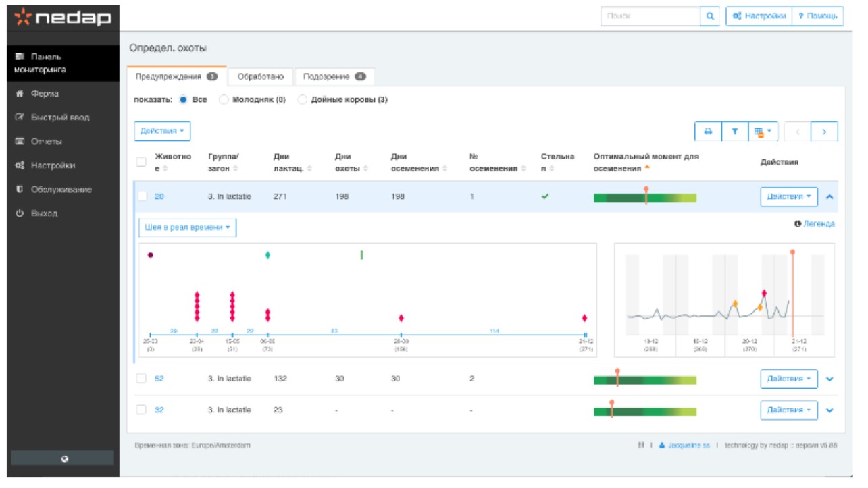This screenshot has height=488, width=868.
Task: Click the Настройки gears icon in sidebar
Action: 20,165
